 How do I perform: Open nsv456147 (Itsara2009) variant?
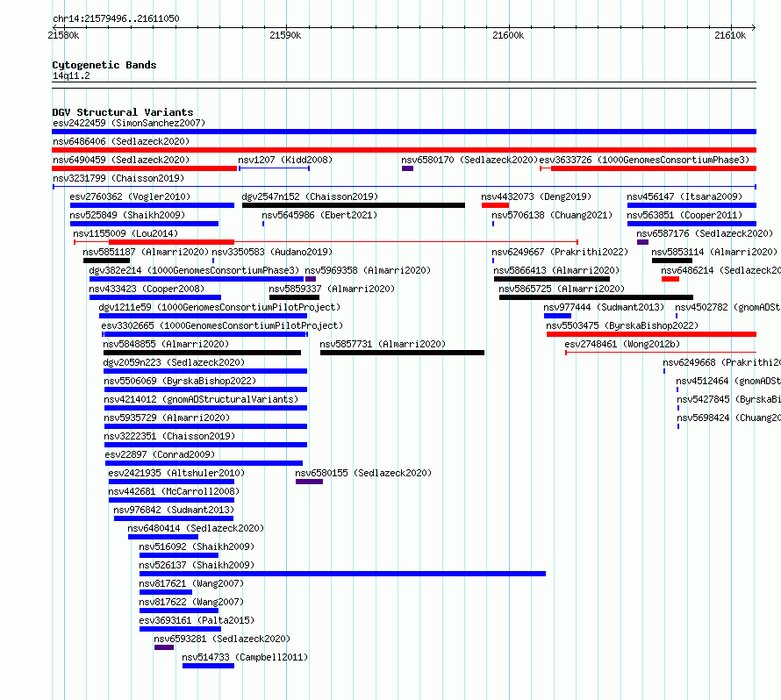tap(684, 196)
